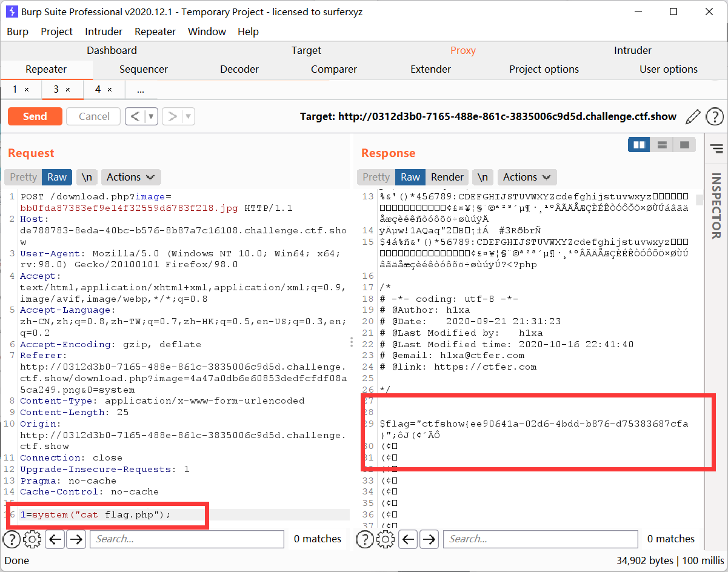The width and height of the screenshot is (728, 572).
Task: Open the Project menu
Action: pyautogui.click(x=57, y=32)
